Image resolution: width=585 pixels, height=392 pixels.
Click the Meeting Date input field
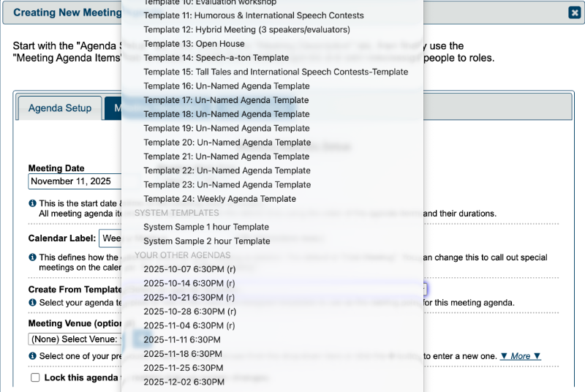pos(73,181)
